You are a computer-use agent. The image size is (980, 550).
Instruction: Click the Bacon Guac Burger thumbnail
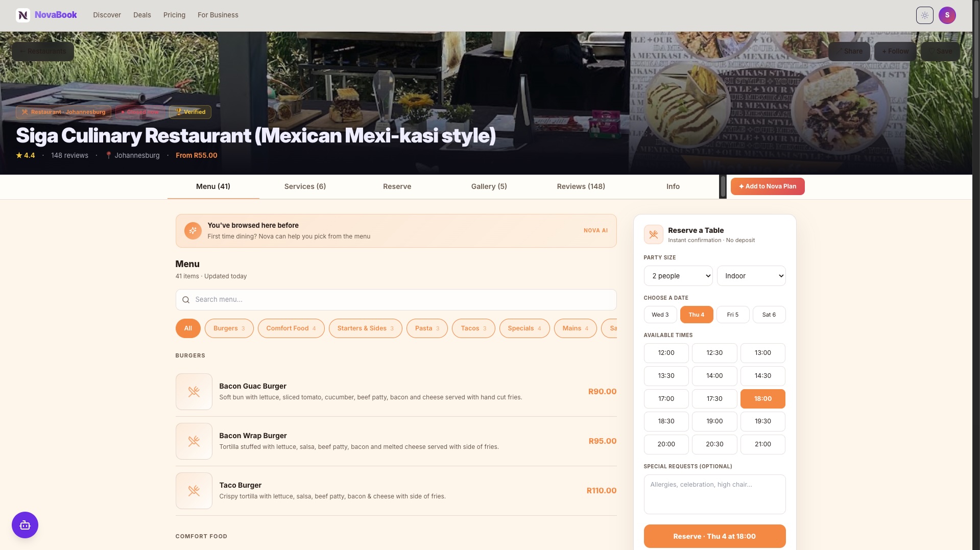[x=194, y=392]
